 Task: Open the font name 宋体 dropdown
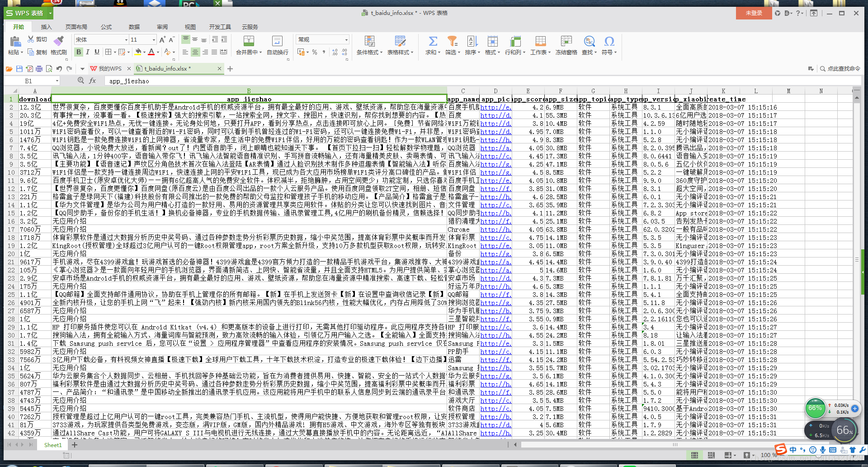126,40
